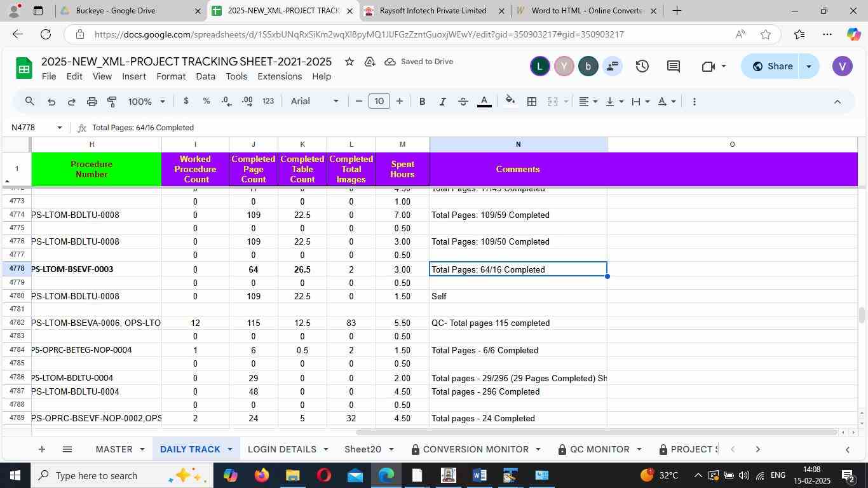Open text color picker
Viewport: 868px width, 488px height.
pos(484,102)
